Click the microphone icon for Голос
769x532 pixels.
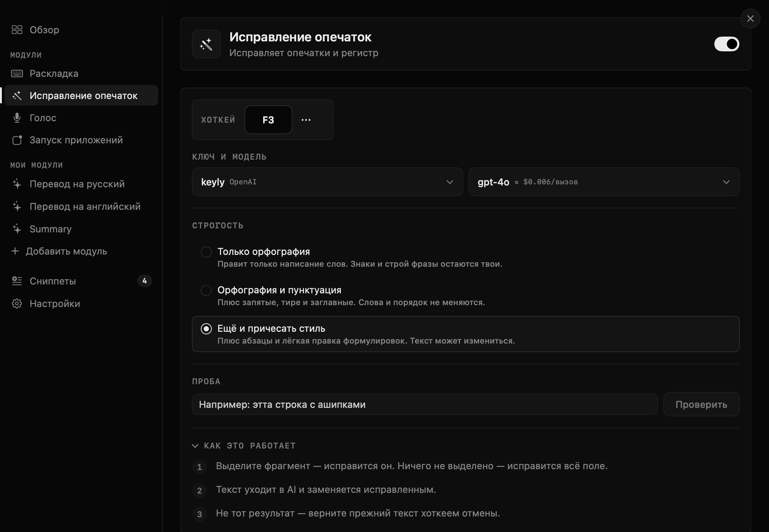click(x=17, y=118)
